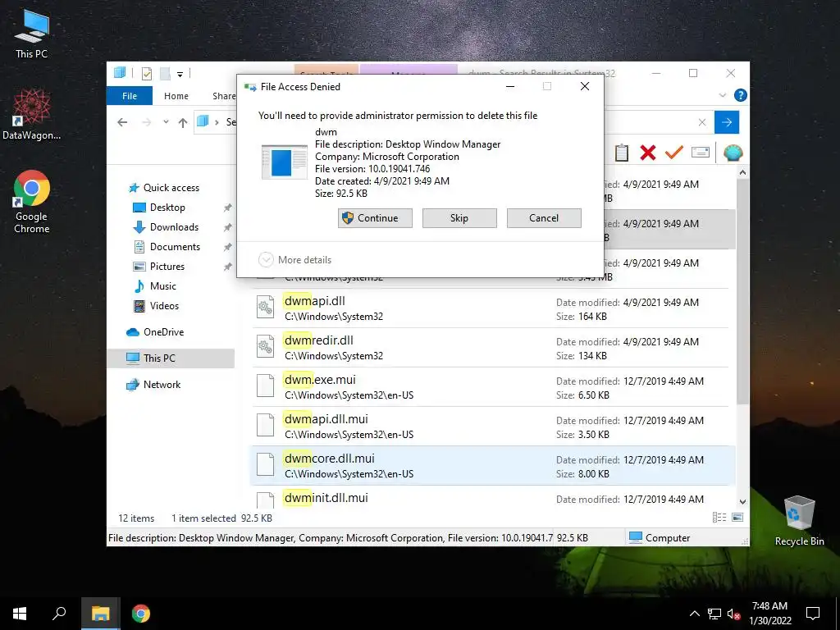
Task: Click the shell globe toolbar icon
Action: (733, 153)
